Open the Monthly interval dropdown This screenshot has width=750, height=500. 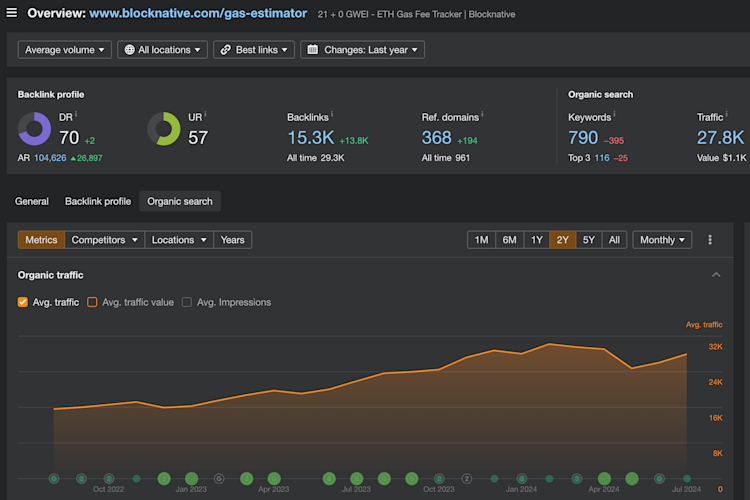click(662, 240)
